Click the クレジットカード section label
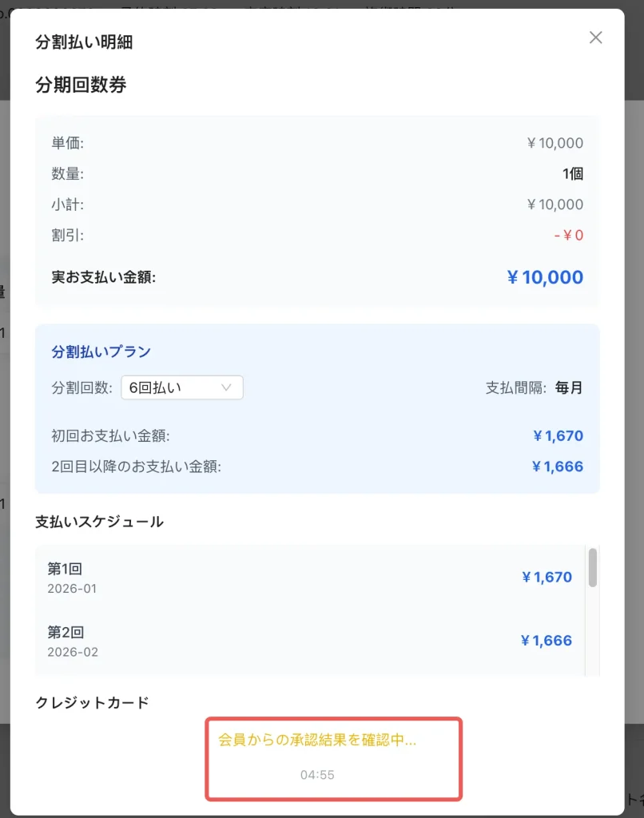Image resolution: width=644 pixels, height=818 pixels. [x=92, y=703]
